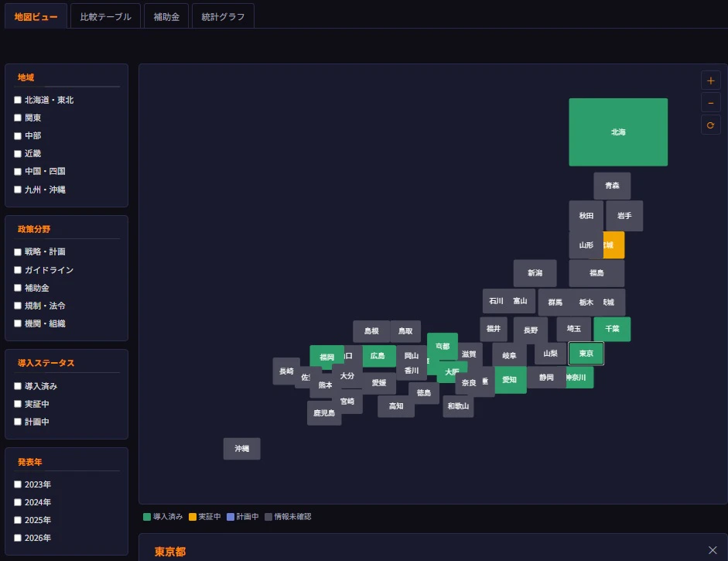Select the 鳥取 prefecture tile

pyautogui.click(x=405, y=331)
